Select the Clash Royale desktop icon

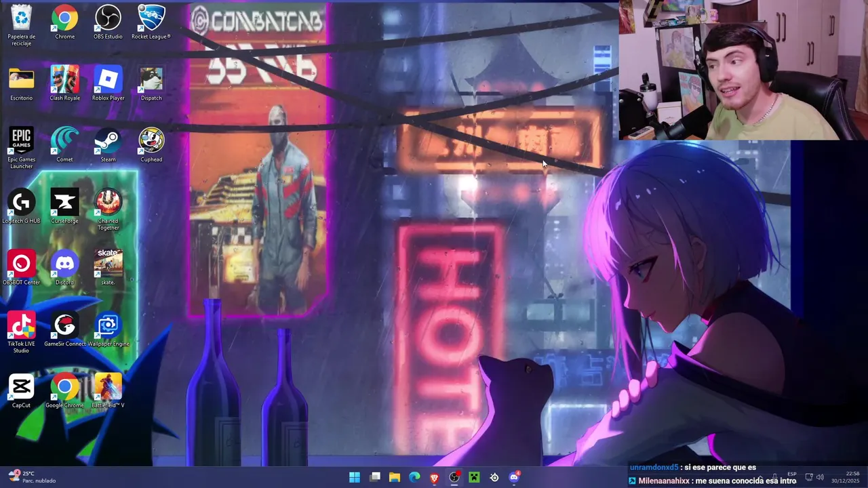[64, 83]
